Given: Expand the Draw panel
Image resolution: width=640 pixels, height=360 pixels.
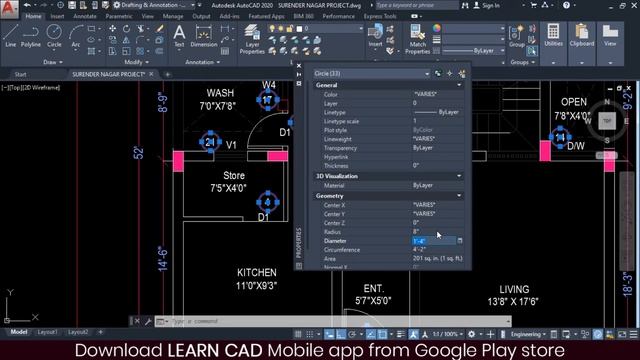Looking at the screenshot, I should (x=53, y=62).
